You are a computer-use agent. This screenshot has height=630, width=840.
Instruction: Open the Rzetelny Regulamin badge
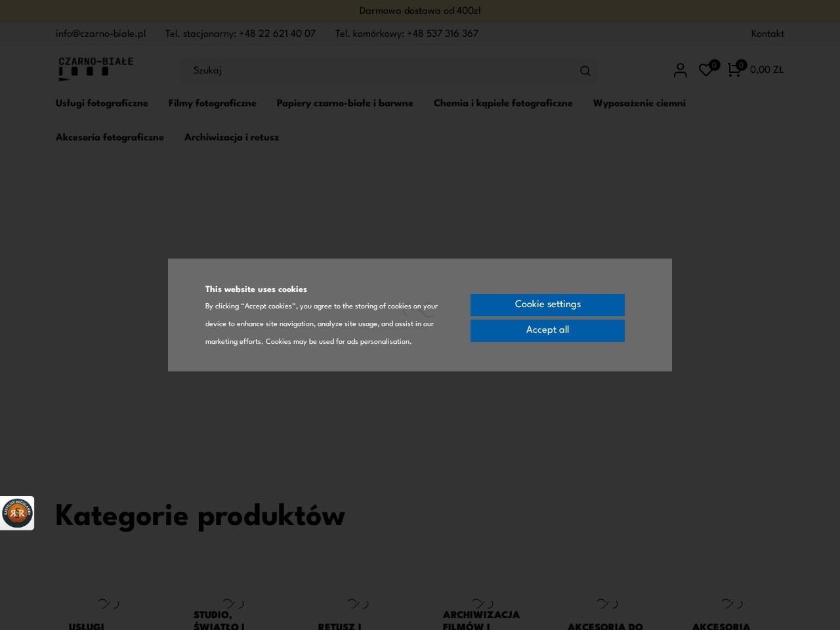click(17, 513)
